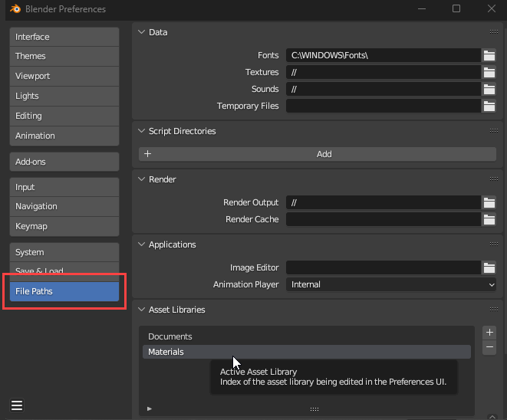The image size is (507, 420).
Task: Browse for Image Editor application
Action: pos(489,267)
